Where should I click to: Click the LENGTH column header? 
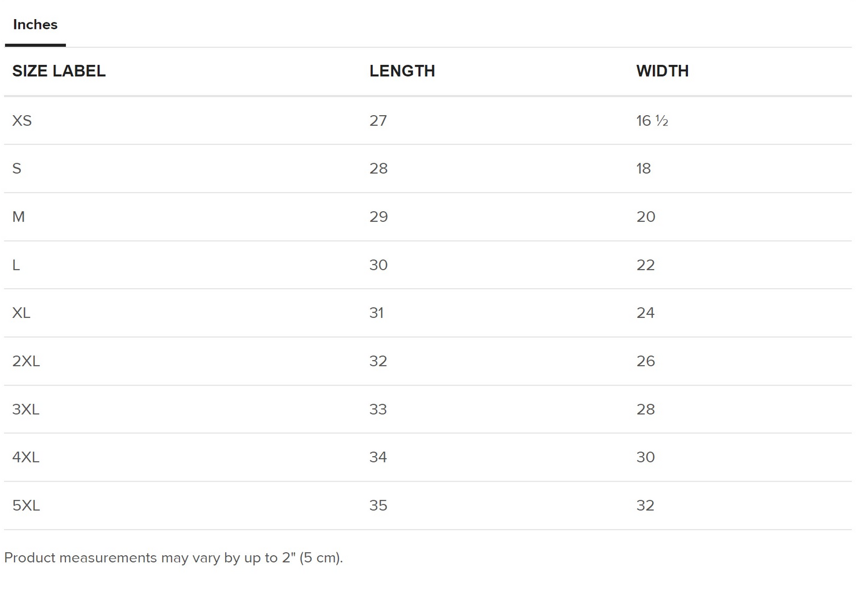[402, 71]
